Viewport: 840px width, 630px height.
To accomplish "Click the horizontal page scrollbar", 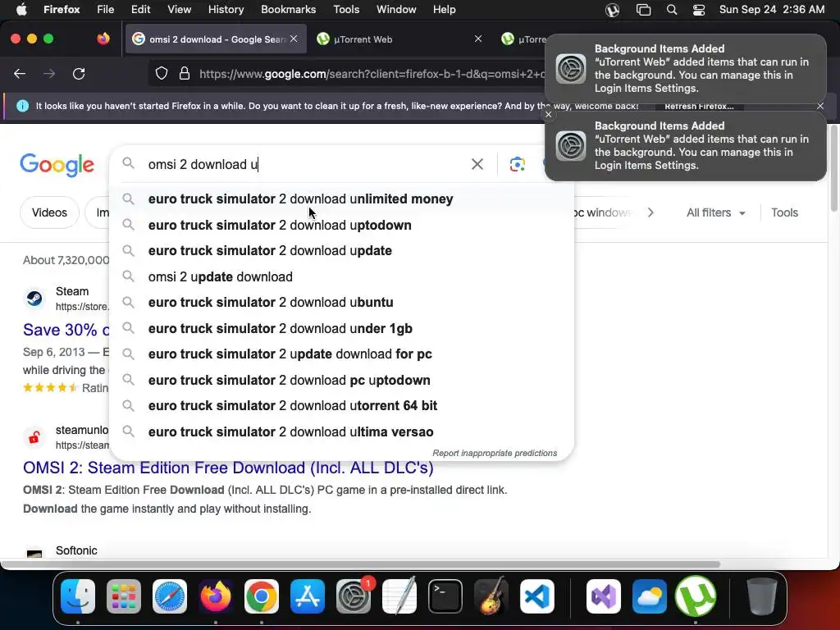I will [x=361, y=564].
